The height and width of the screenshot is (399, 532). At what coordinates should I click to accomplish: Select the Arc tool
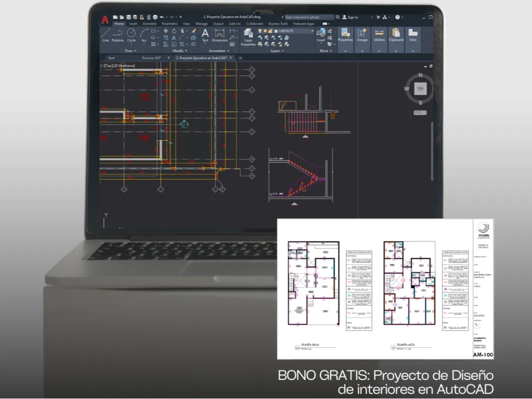(144, 35)
